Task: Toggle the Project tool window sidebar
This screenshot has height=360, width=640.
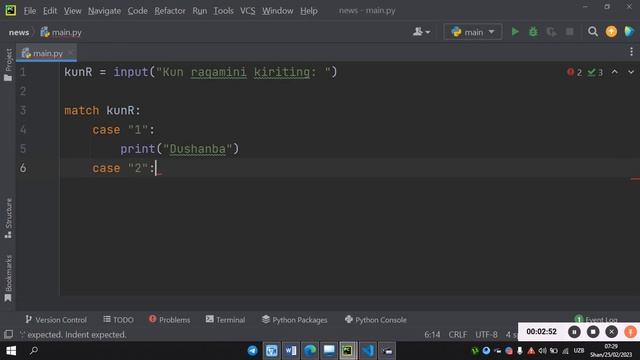Action: [8, 64]
